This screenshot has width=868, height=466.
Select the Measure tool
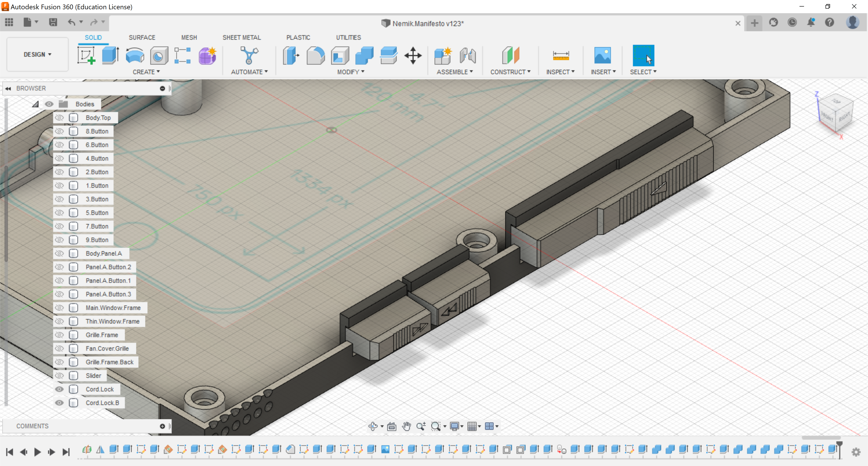coord(561,56)
